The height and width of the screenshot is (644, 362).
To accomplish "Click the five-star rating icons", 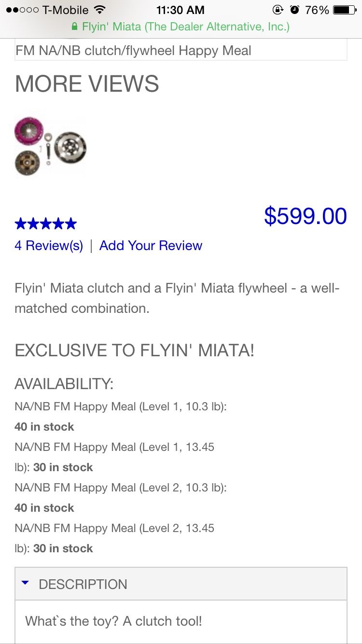I will coord(45,224).
